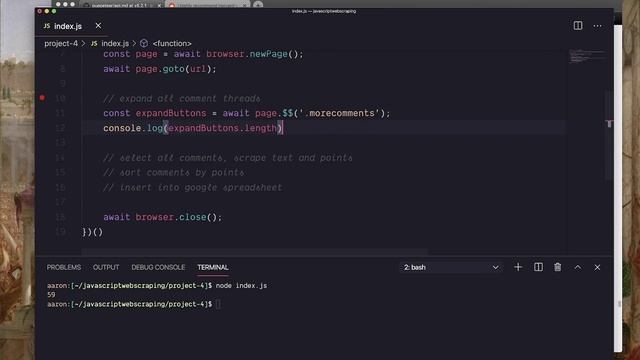The width and height of the screenshot is (640, 360).
Task: Focus the terminal prompt cursor
Action: [x=218, y=304]
